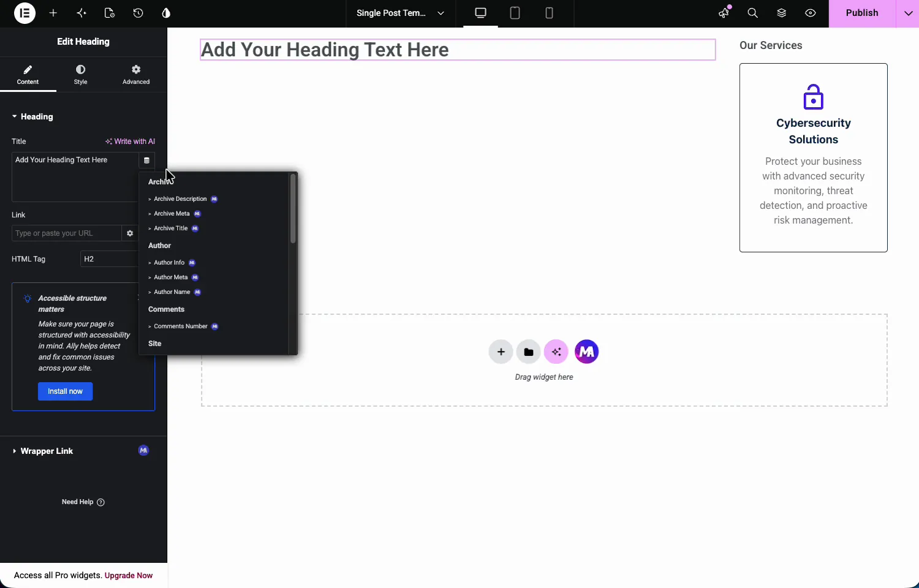Switch to the Advanced tab

coord(136,75)
